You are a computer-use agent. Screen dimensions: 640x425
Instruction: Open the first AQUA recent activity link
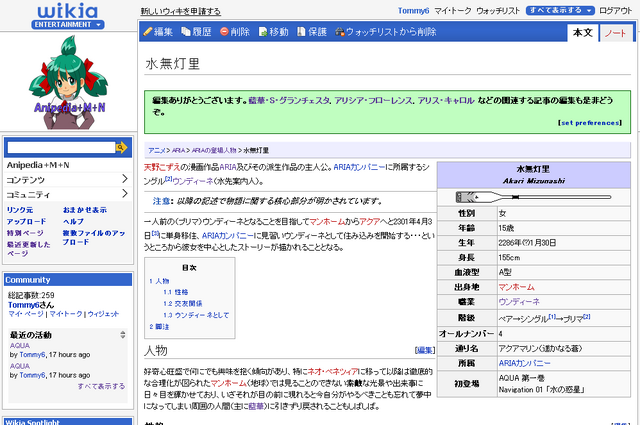20,345
